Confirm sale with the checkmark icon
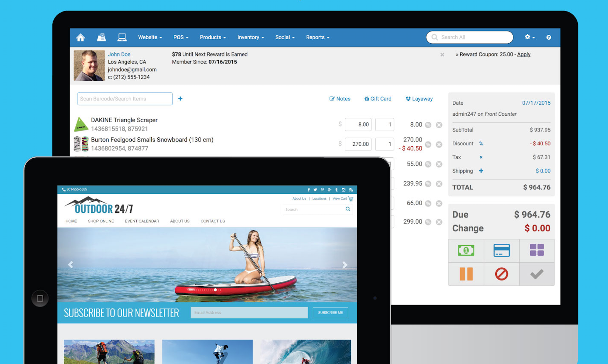608x364 pixels. (x=537, y=274)
